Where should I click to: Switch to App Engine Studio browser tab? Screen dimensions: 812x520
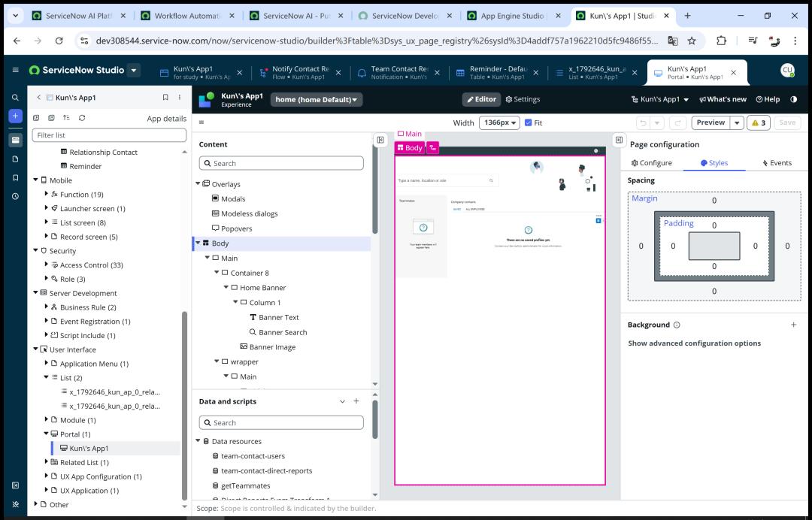512,16
